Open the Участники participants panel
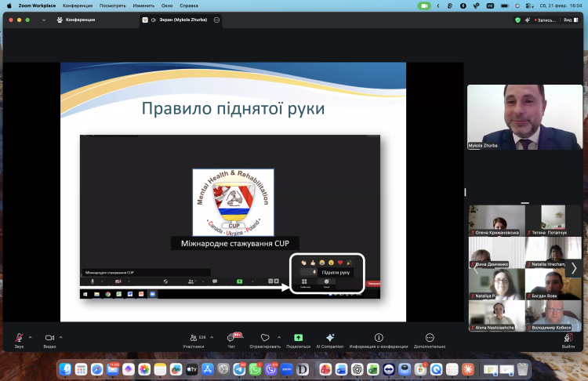The height and width of the screenshot is (381, 588). [x=193, y=336]
